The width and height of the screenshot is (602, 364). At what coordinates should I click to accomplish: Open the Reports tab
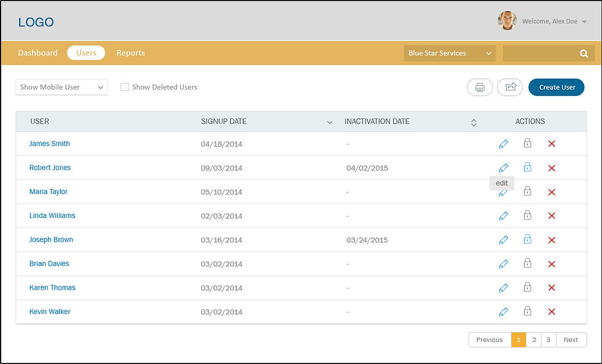click(x=130, y=53)
